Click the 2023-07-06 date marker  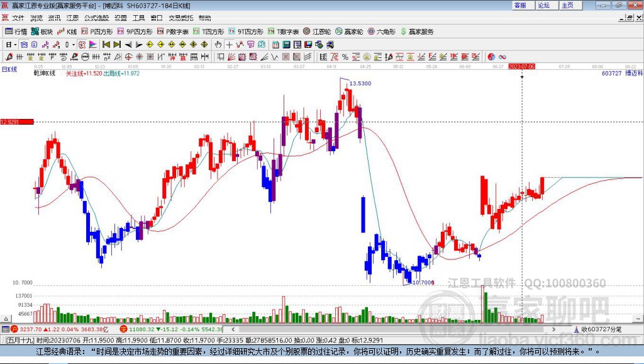point(521,66)
